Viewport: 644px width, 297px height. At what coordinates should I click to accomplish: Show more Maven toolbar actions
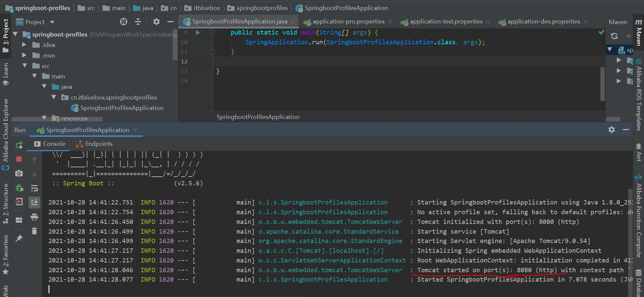(x=628, y=36)
